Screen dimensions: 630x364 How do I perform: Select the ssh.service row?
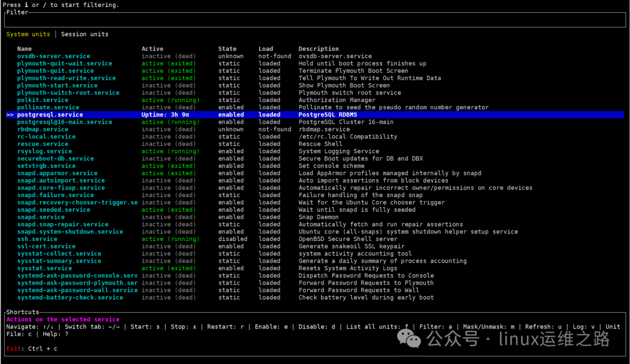pos(37,239)
